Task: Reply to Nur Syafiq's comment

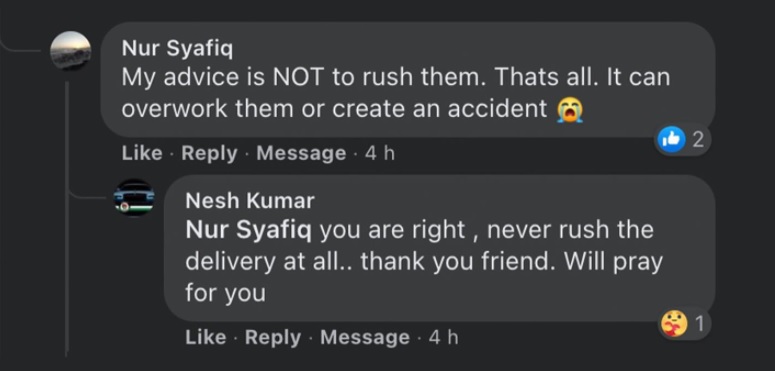Action: [x=210, y=154]
